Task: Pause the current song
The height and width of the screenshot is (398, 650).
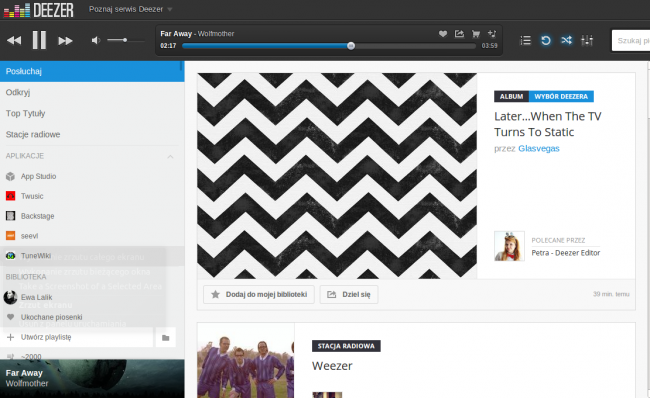Action: tap(39, 40)
